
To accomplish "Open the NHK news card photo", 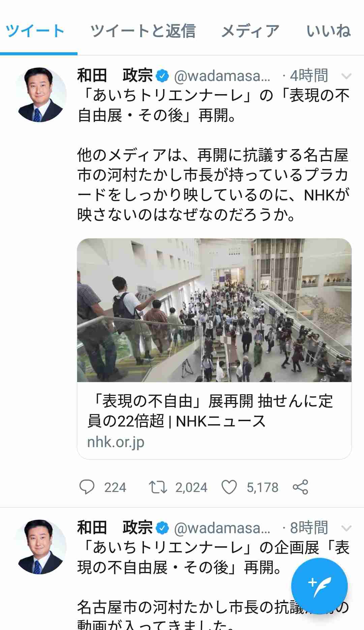I will [x=214, y=310].
